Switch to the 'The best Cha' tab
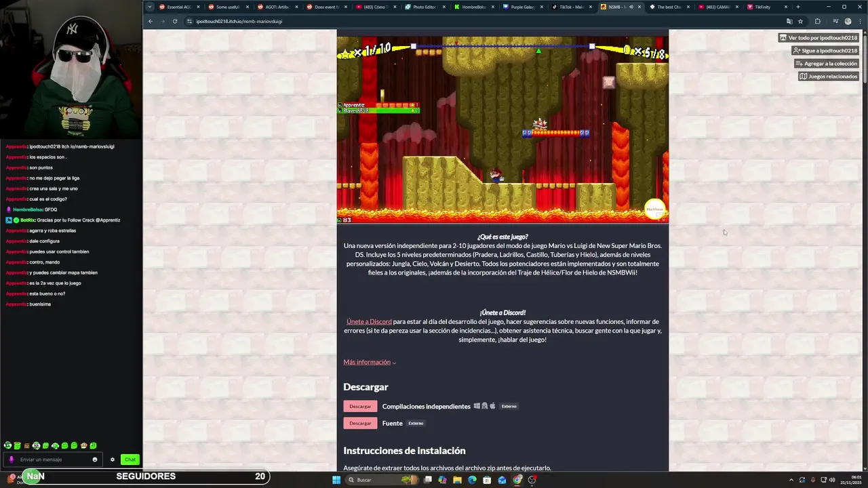 click(669, 7)
